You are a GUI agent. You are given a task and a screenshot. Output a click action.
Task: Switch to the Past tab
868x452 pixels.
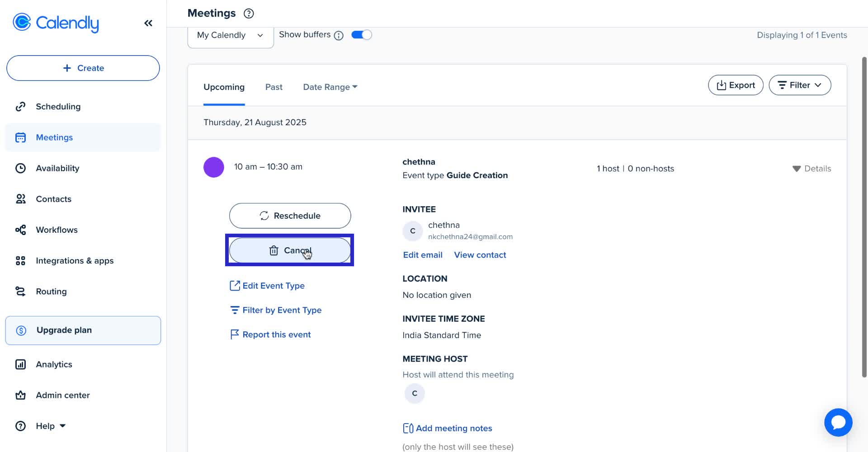(274, 87)
